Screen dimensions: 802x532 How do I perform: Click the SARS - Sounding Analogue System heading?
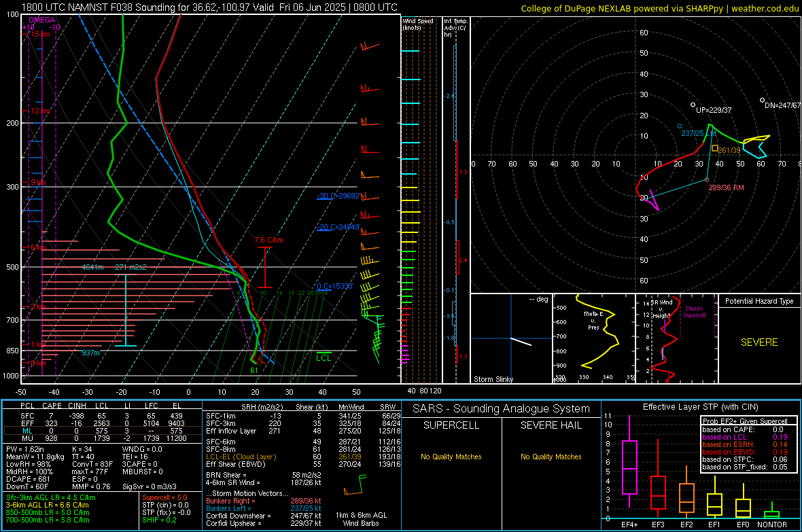(502, 409)
